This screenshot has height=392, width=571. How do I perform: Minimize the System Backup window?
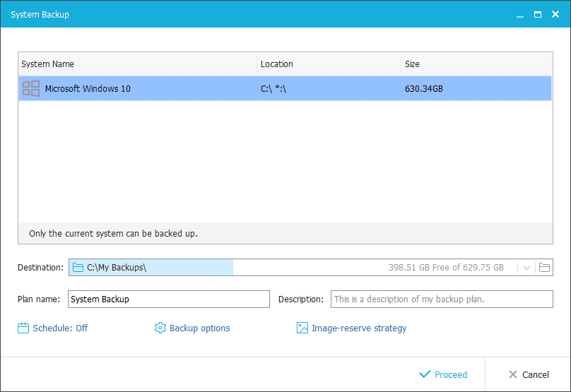point(519,14)
